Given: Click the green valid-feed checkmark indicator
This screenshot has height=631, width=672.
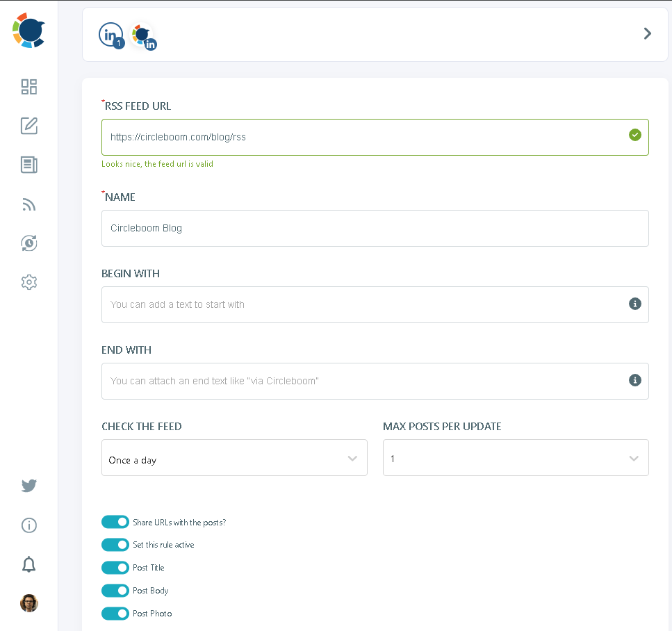Looking at the screenshot, I should [x=634, y=136].
